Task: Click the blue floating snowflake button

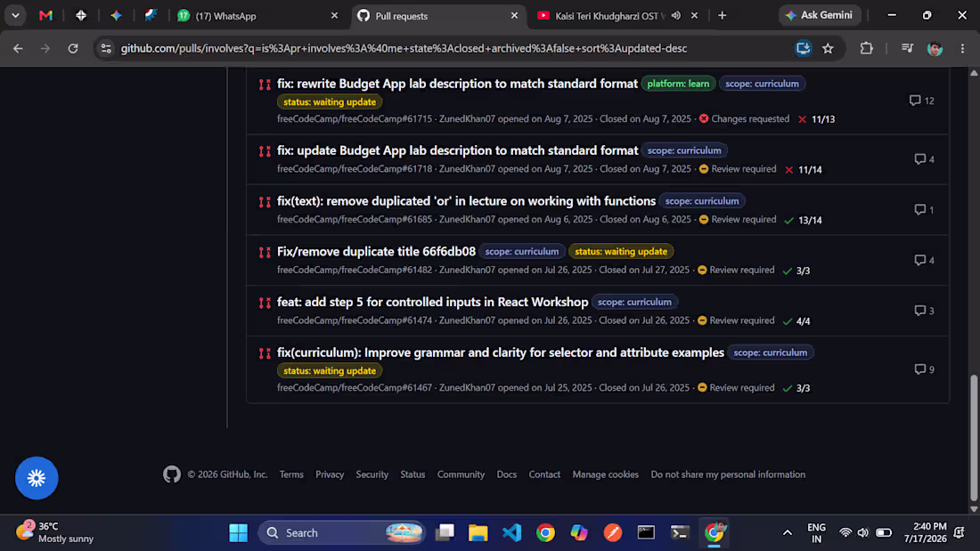Action: pos(37,478)
